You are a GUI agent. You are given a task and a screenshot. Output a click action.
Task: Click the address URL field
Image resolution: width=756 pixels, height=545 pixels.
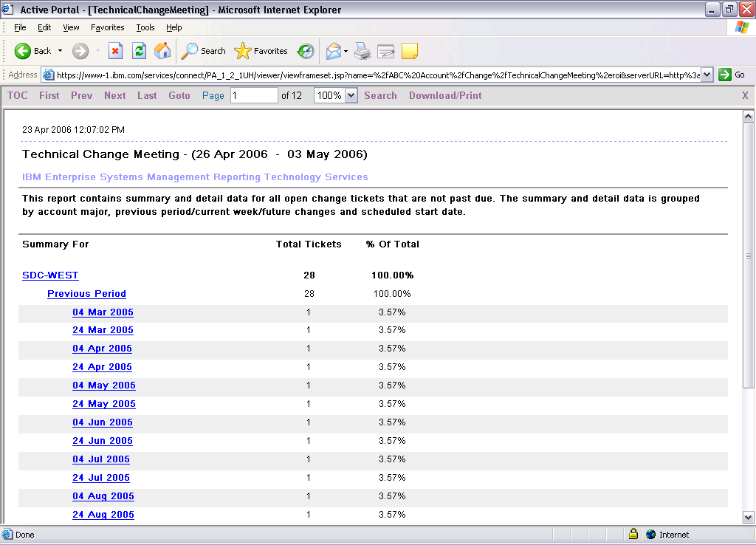click(377, 75)
